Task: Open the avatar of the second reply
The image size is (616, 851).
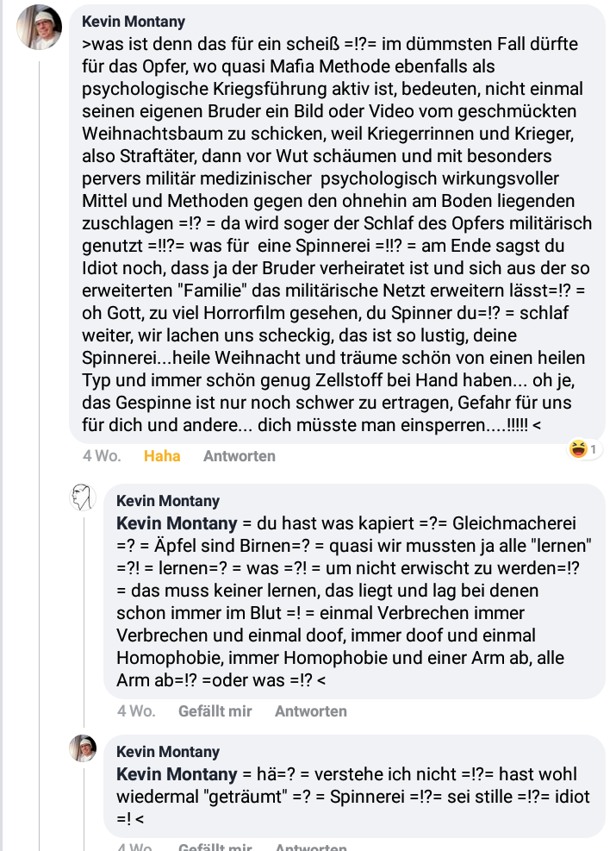Action: (x=83, y=748)
